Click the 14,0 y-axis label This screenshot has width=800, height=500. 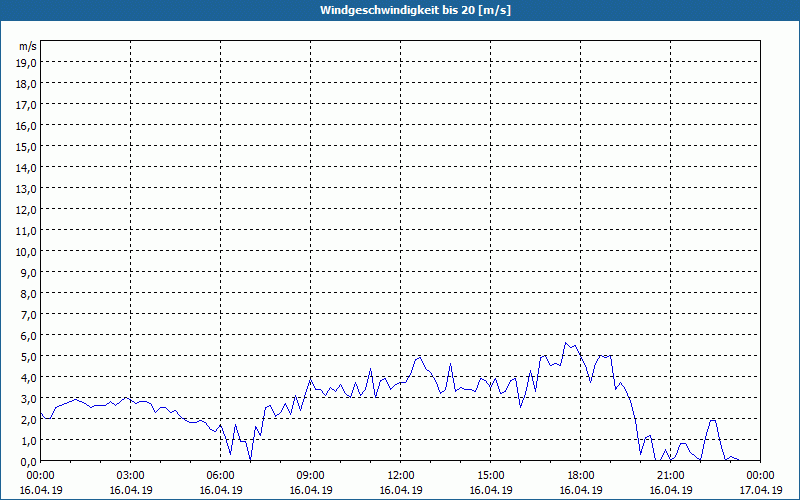pyautogui.click(x=28, y=168)
